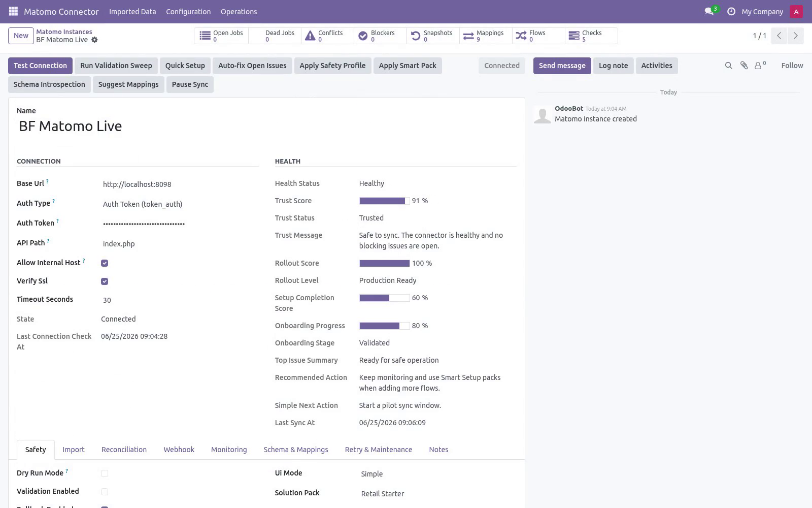Click the Send message button

[562, 66]
